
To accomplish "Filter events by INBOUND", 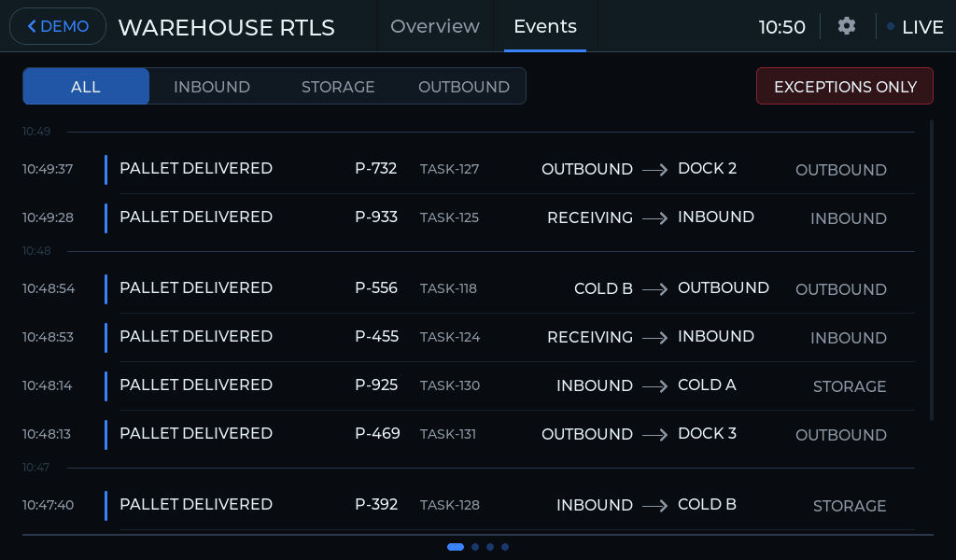I will pyautogui.click(x=212, y=87).
